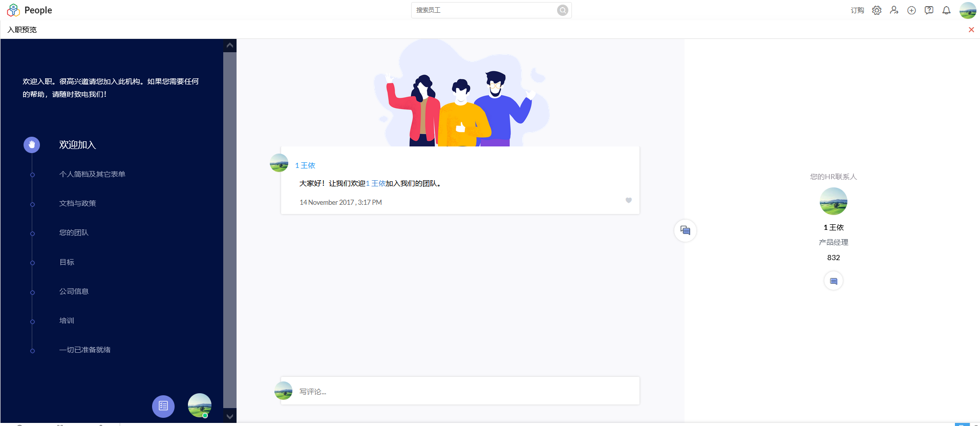The width and height of the screenshot is (980, 426).
Task: Go to 公司信息 step
Action: pos(74,291)
